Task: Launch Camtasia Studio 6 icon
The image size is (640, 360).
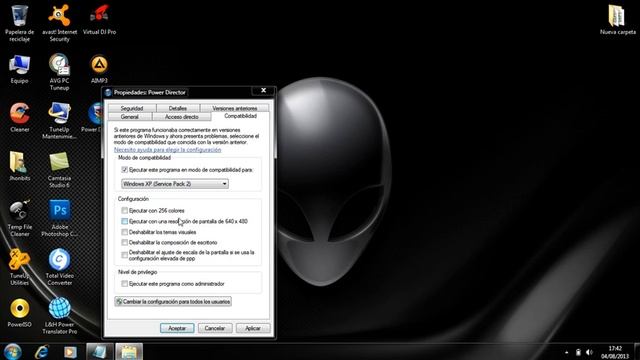Action: pyautogui.click(x=60, y=169)
